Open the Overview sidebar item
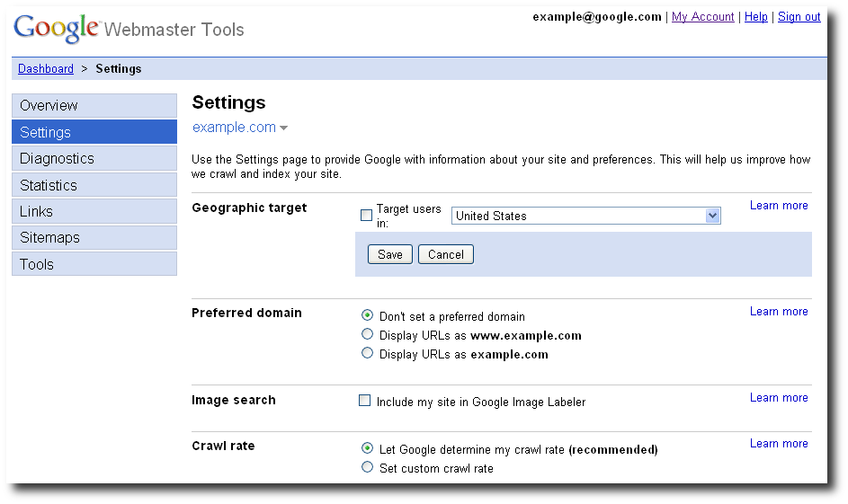The width and height of the screenshot is (848, 504). 94,105
